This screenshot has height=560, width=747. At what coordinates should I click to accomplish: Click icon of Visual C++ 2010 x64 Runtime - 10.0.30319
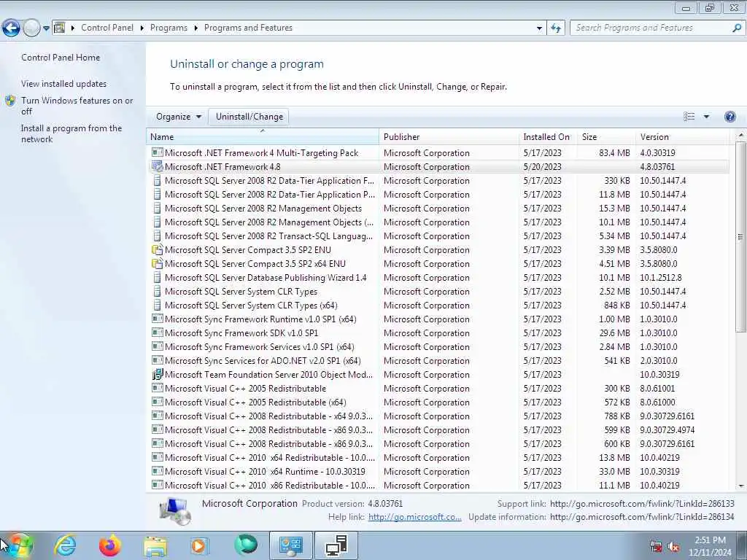coord(158,471)
